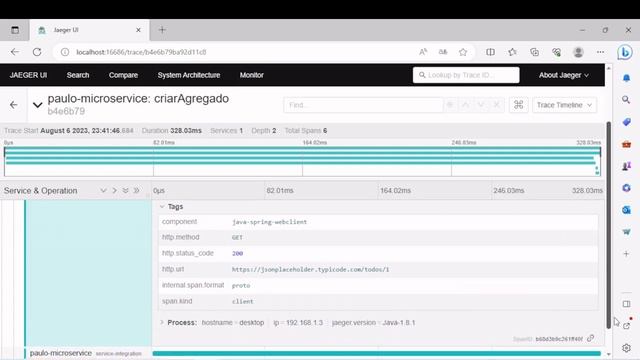
Task: Select the Jaeger UI browser tab
Action: tap(89, 30)
